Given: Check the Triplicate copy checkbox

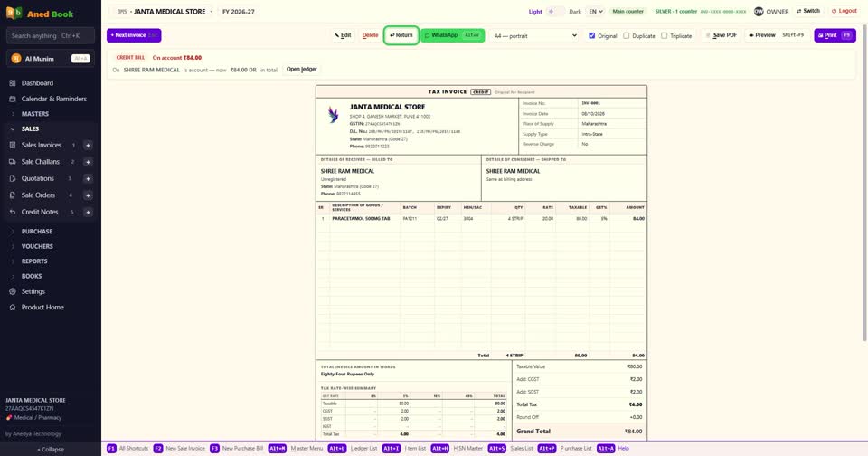Looking at the screenshot, I should 664,35.
